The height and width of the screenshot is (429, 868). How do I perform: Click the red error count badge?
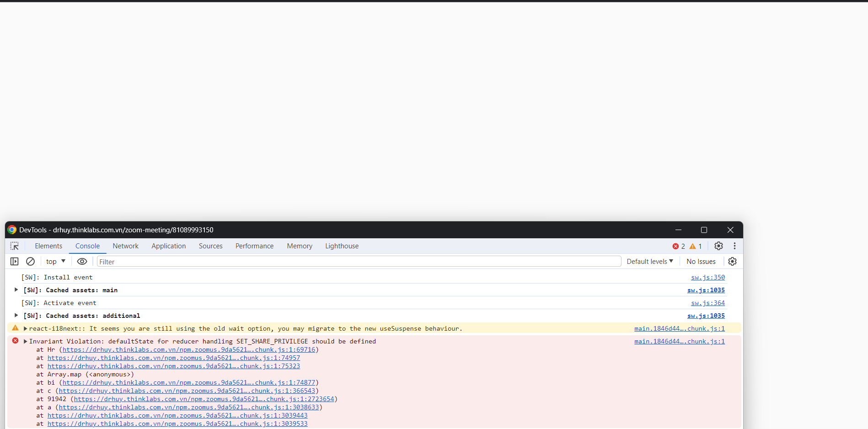pos(679,246)
